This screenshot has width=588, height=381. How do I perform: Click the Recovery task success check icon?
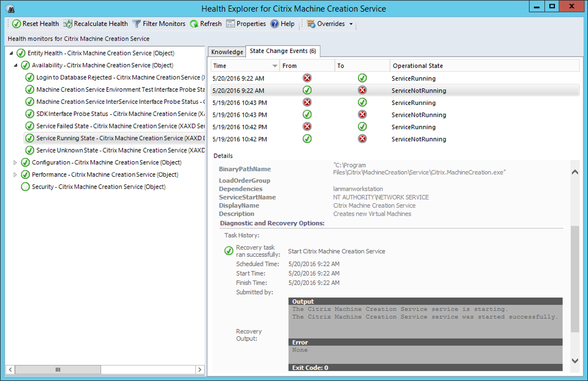point(229,251)
